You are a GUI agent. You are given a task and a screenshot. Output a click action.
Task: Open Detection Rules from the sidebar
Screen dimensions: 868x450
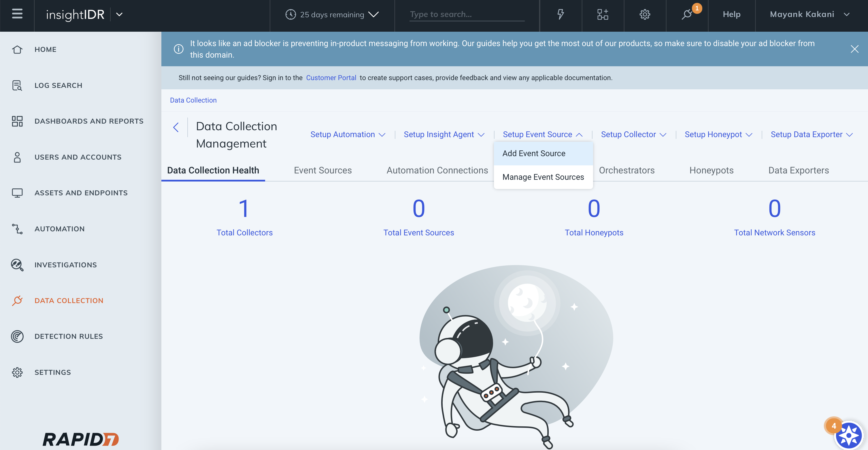pos(68,336)
